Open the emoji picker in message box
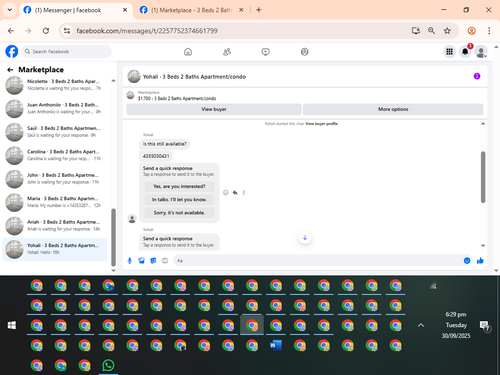The image size is (500, 375). (467, 261)
